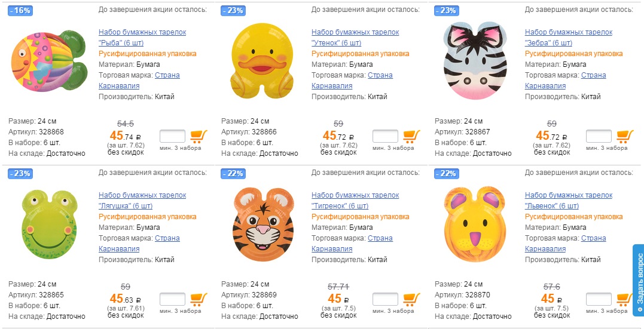The image size is (644, 329).
Task: Focus the quantity input for Тигренок plates
Action: [385, 299]
